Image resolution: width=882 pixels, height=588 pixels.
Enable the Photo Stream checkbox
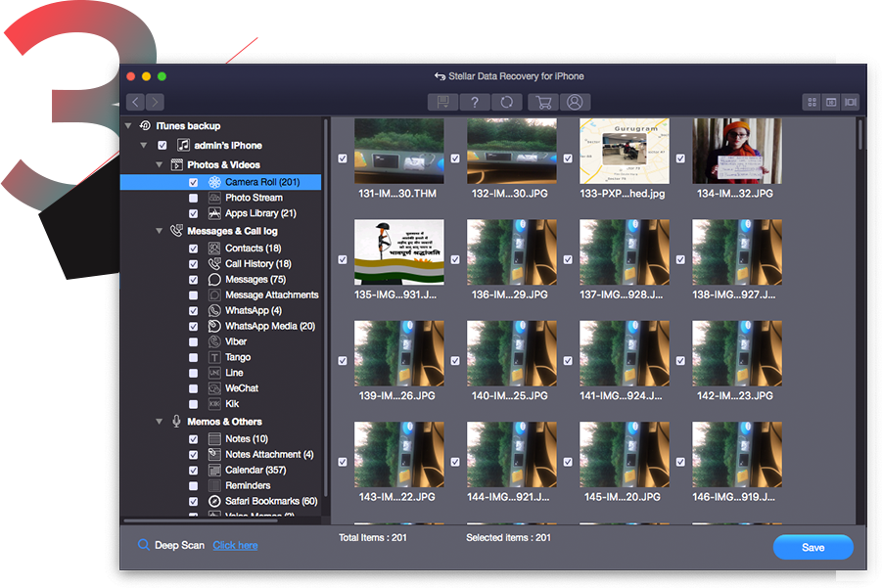193,198
